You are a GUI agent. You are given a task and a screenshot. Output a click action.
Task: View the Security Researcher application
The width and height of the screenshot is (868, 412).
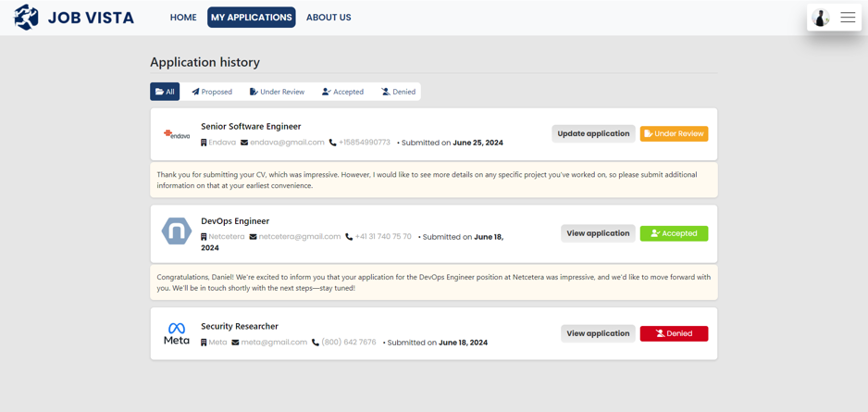pos(598,333)
